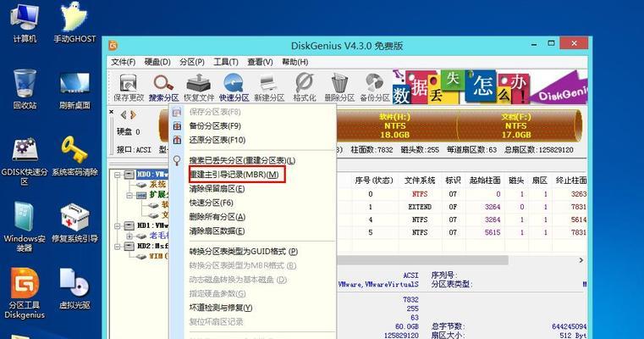This screenshot has height=339, width=644.
Task: Collapse the HD1 disk tree node
Action: [x=118, y=225]
